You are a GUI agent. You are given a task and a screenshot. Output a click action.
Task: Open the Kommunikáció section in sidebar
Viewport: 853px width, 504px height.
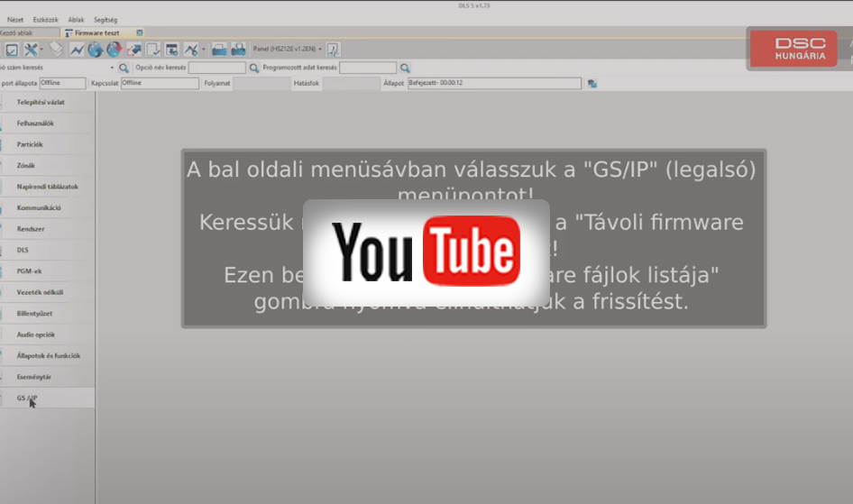click(39, 207)
